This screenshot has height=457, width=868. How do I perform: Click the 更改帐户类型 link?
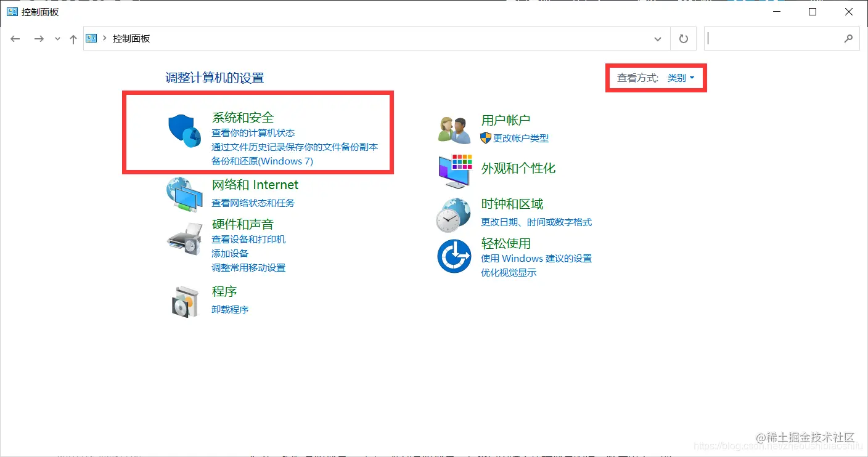[521, 138]
